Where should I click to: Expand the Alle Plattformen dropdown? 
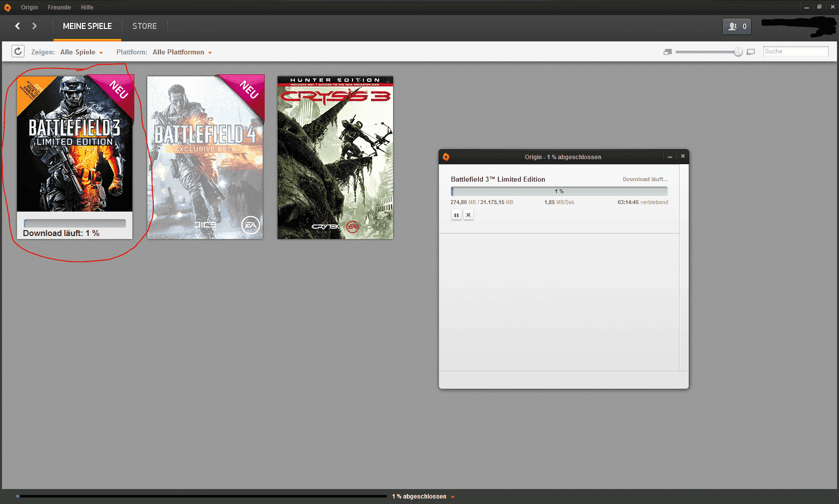(x=182, y=52)
